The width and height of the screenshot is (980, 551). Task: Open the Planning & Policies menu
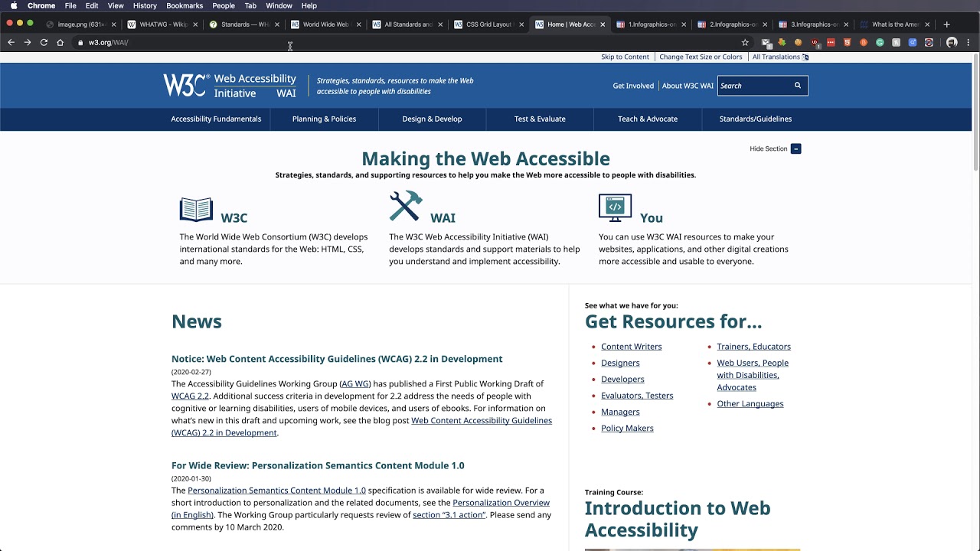point(324,119)
